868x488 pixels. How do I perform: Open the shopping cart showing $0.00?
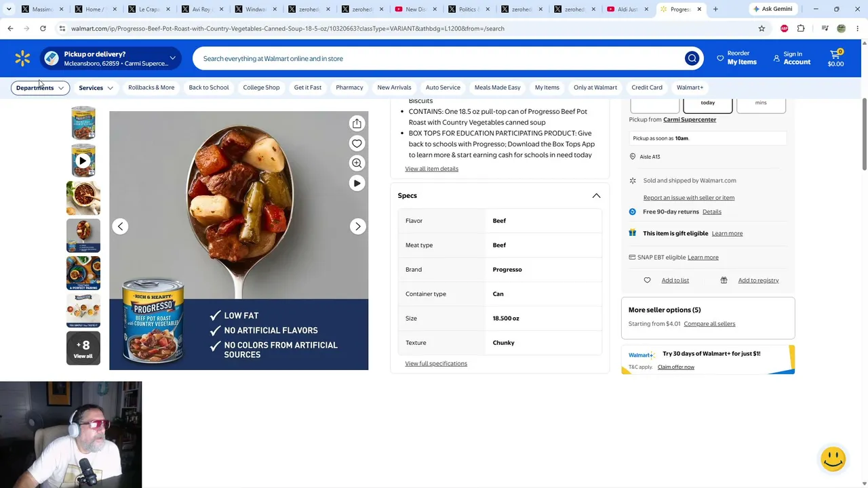point(835,58)
